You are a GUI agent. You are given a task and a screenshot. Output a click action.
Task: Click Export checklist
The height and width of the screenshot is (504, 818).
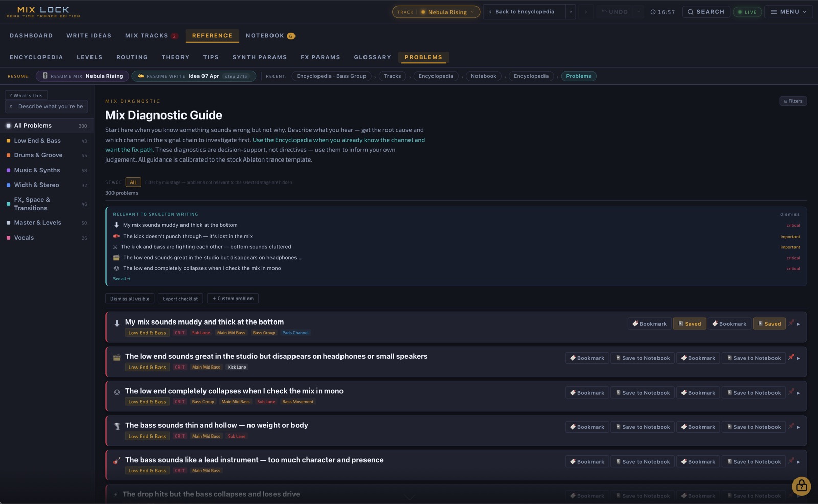[x=180, y=299]
